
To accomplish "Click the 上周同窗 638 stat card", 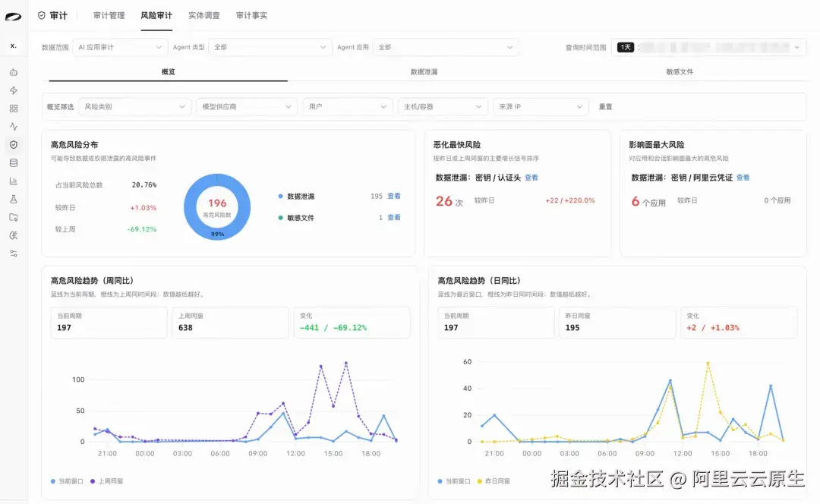I will click(230, 323).
